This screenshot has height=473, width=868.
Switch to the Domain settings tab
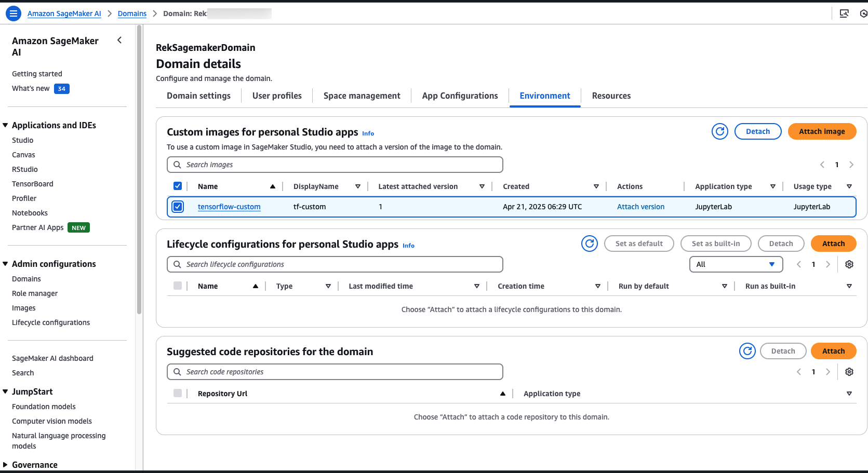(198, 96)
